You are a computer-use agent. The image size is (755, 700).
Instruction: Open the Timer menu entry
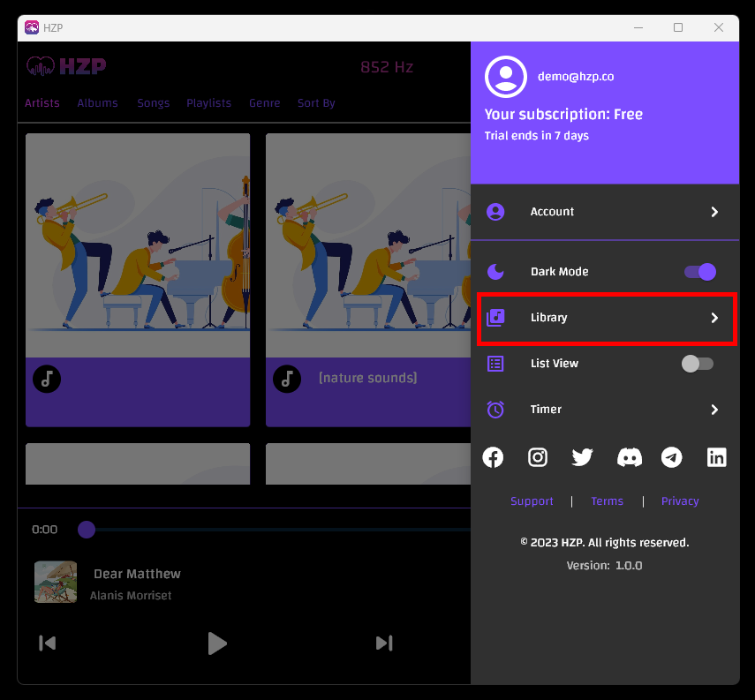[x=605, y=410]
